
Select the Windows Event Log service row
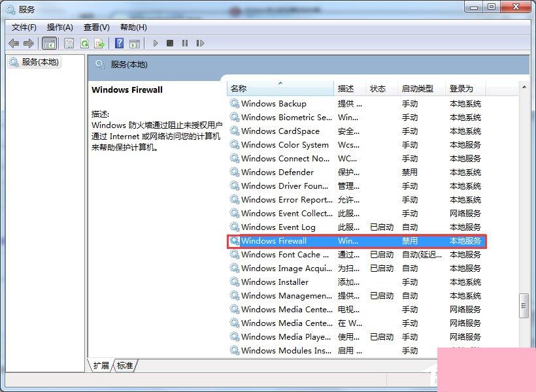[x=356, y=227]
